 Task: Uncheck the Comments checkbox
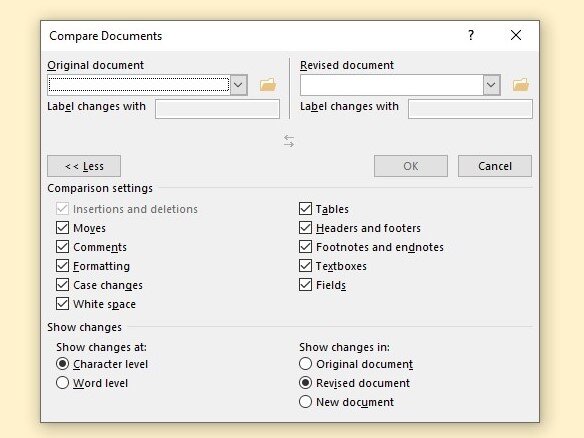[x=62, y=247]
